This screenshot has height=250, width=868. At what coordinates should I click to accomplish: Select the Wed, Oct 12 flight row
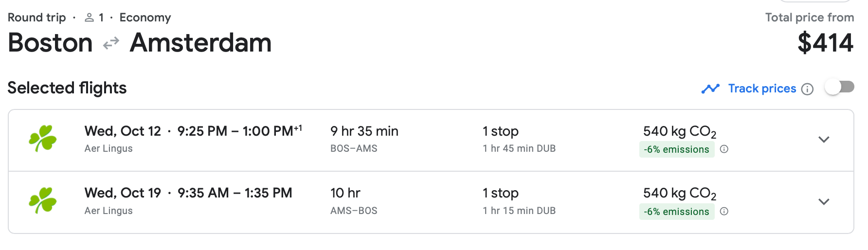click(431, 140)
